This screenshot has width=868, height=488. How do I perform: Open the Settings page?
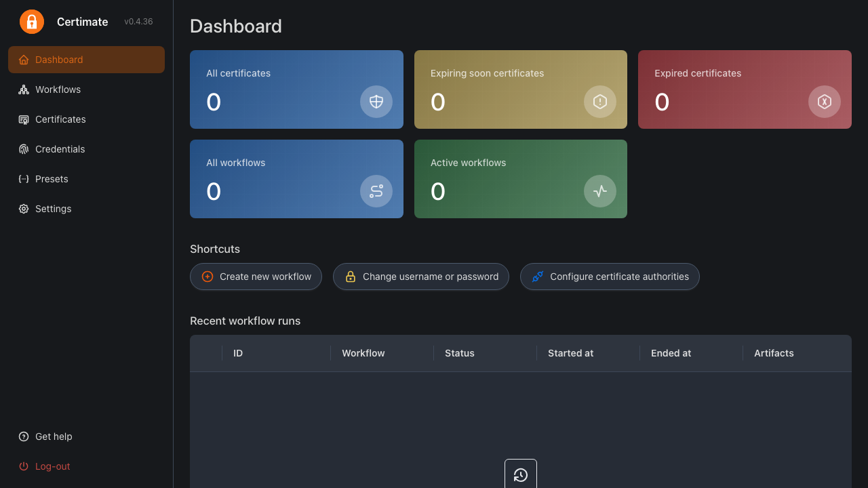[86, 209]
